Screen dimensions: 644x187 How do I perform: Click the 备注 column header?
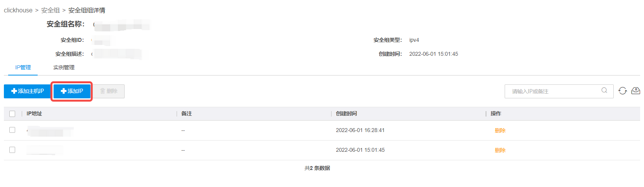(186, 114)
